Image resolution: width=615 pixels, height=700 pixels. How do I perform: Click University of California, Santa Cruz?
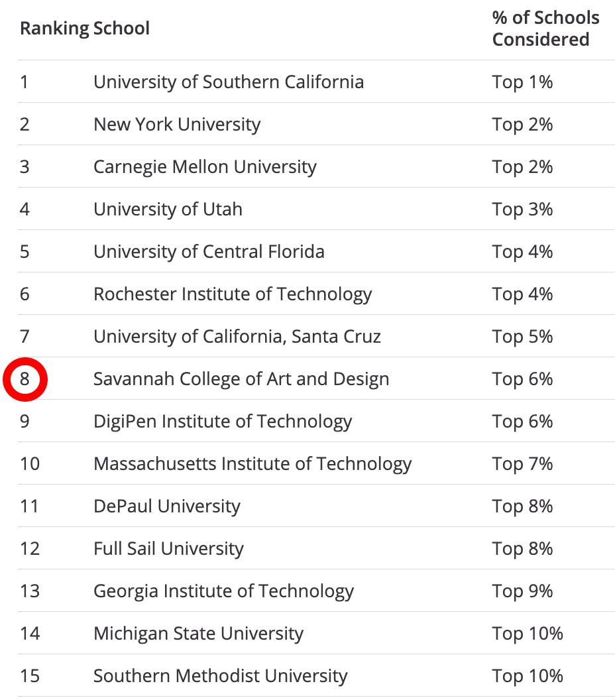(x=237, y=337)
